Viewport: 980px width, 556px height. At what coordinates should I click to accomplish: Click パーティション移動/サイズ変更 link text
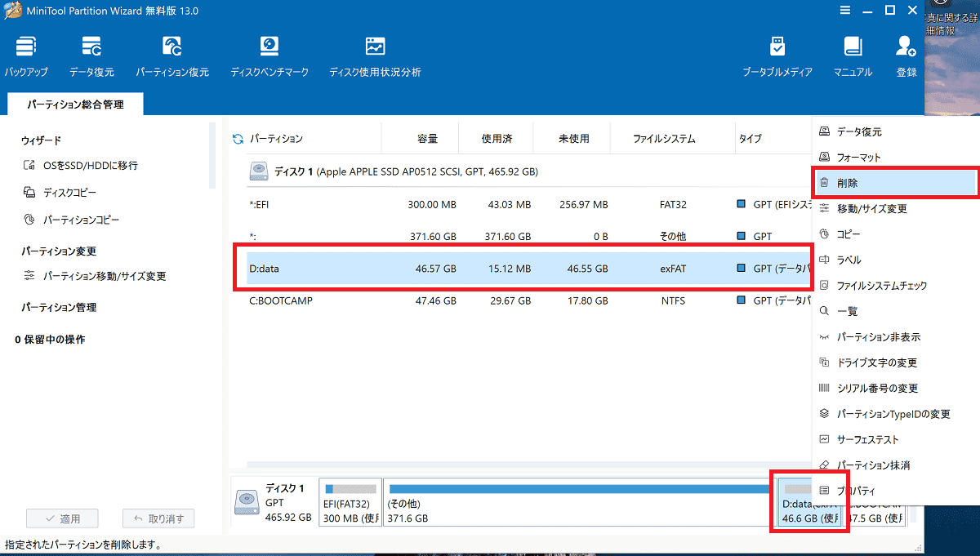pyautogui.click(x=105, y=276)
